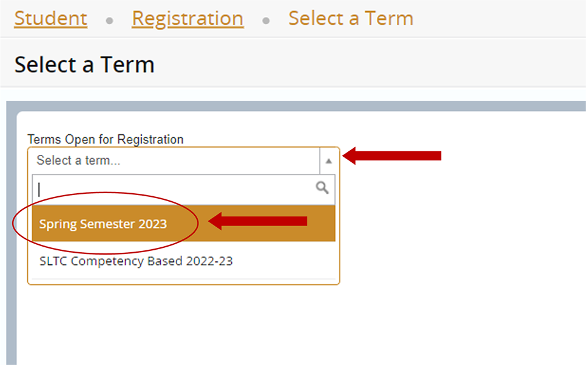
Task: Click the dropdown's small triangle arrow
Action: click(328, 161)
